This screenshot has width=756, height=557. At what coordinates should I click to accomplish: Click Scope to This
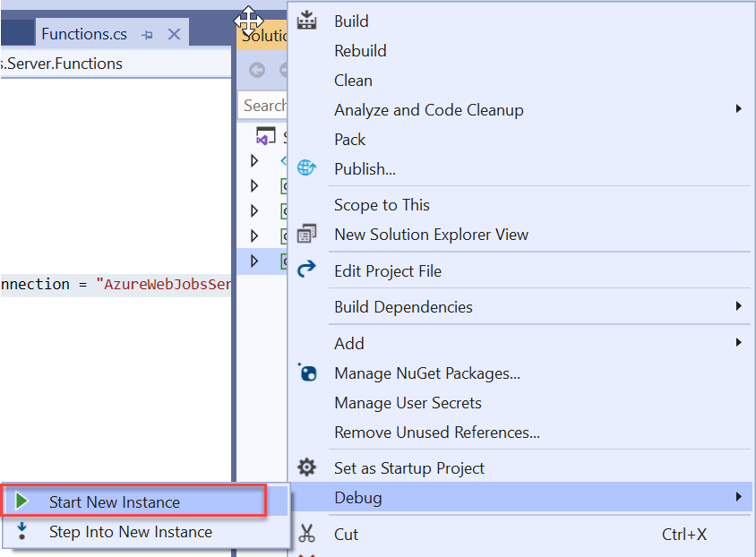[x=382, y=205]
